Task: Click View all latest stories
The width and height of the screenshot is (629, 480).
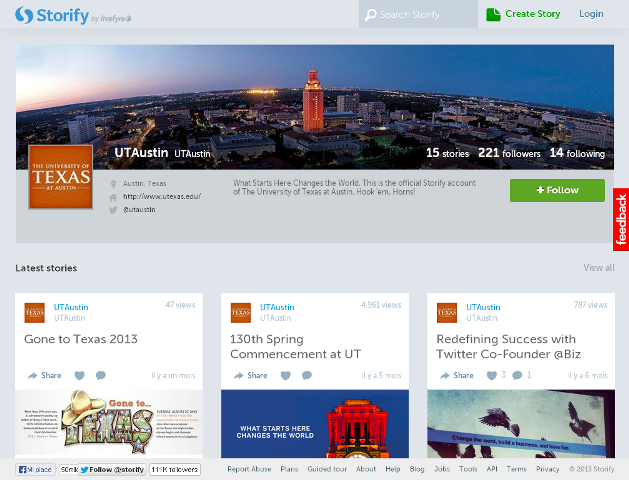Action: pos(599,267)
